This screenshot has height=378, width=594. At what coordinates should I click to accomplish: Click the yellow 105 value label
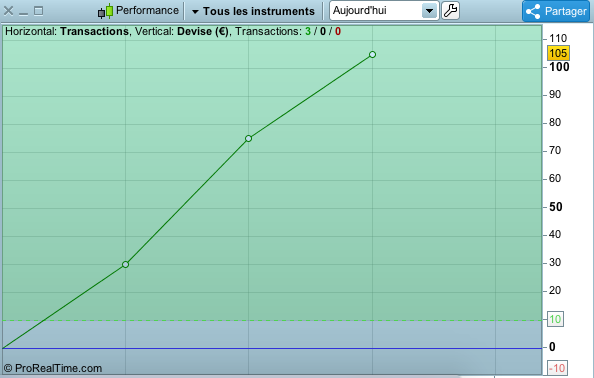[x=558, y=53]
